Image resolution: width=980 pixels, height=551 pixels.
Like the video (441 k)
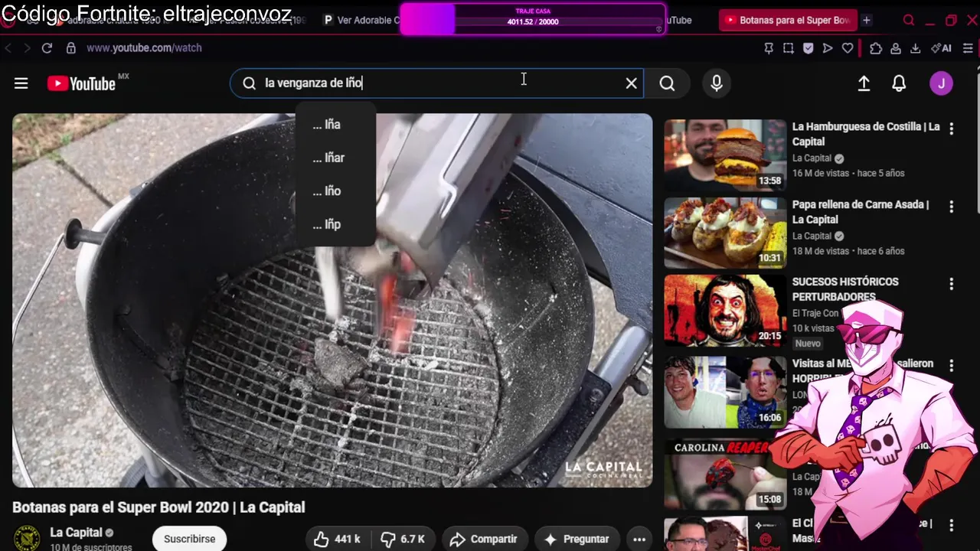tap(337, 539)
